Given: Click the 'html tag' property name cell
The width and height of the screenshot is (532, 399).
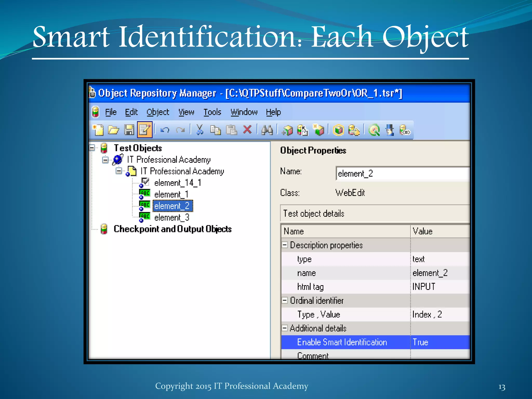Looking at the screenshot, I should [310, 287].
